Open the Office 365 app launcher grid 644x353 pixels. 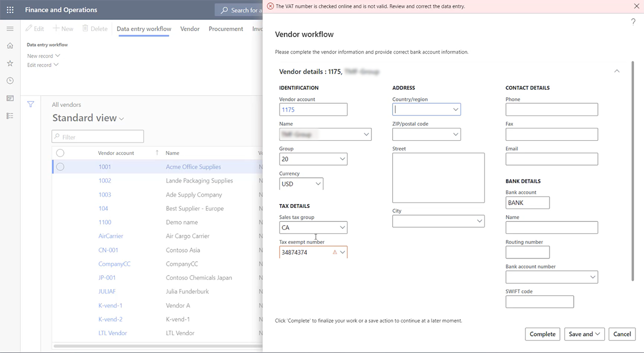coord(10,9)
